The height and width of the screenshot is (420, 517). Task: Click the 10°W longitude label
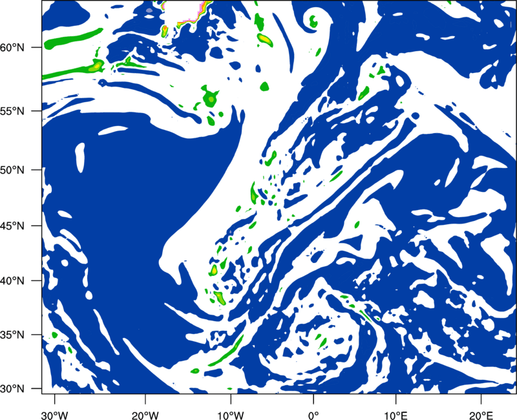pos(230,415)
